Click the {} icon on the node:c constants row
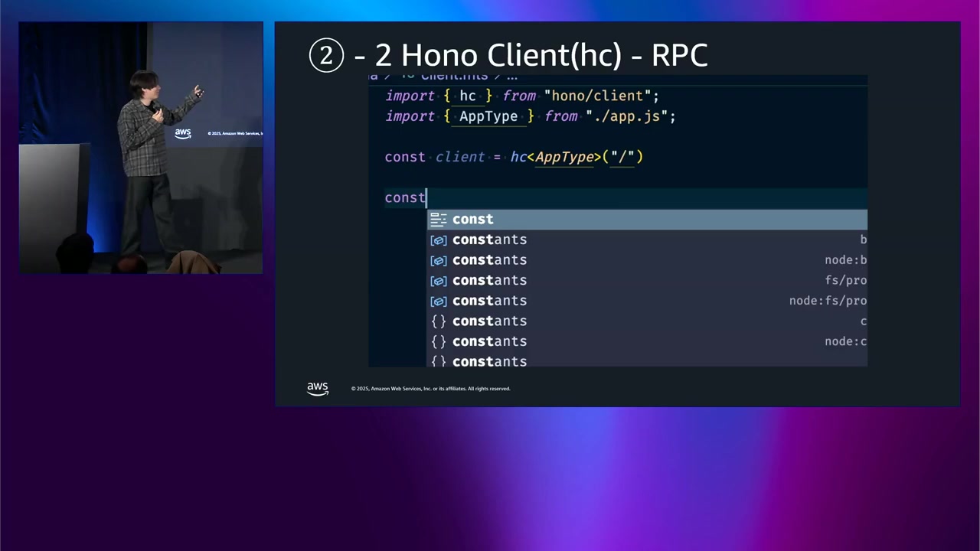This screenshot has height=551, width=980. 438,341
